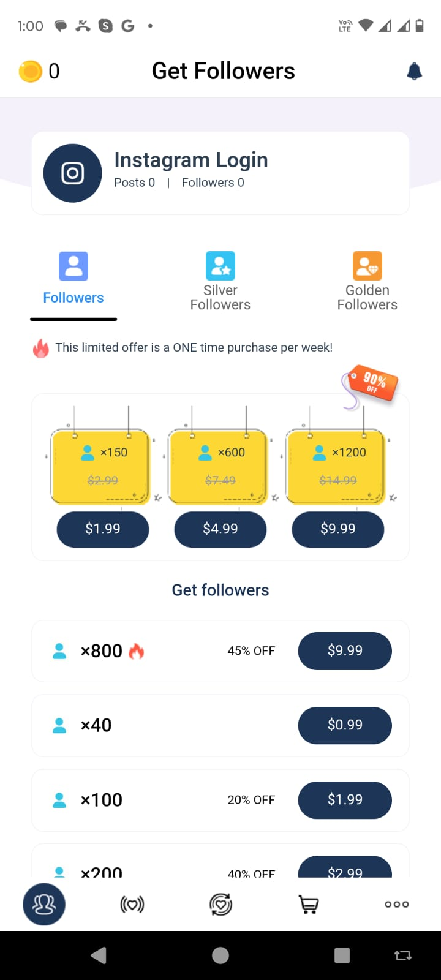Purchase the x800 followers 45% OFF deal
This screenshot has width=441, height=980.
point(344,651)
